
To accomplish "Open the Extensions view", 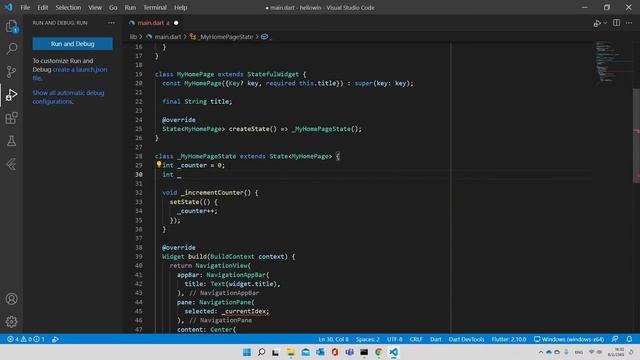I will (11, 118).
